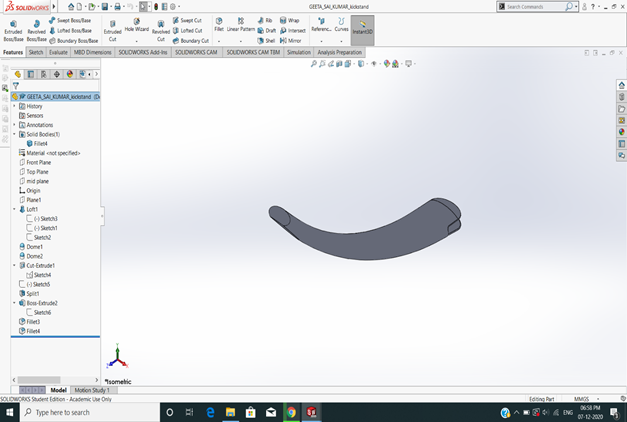Switch to the Sketch tab

(36, 52)
